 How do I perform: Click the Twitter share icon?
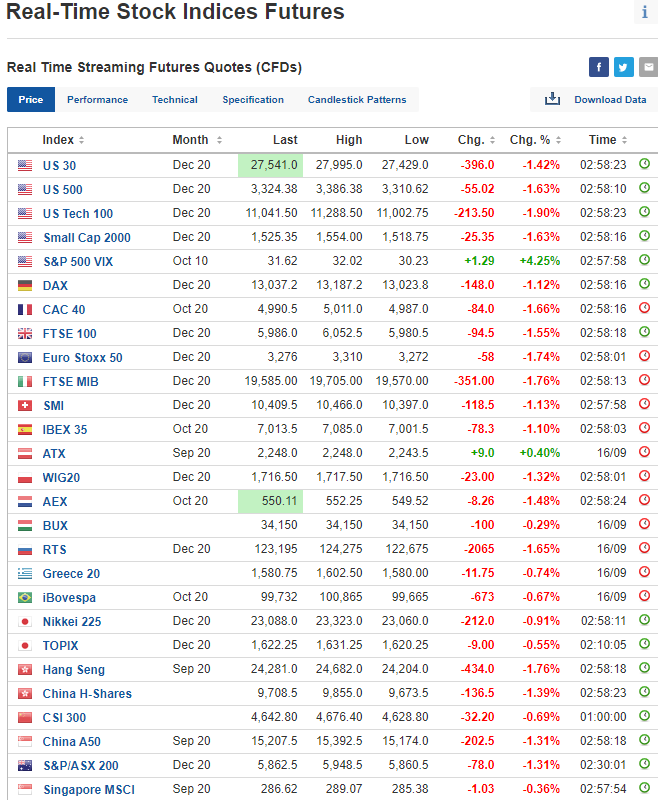pos(624,67)
